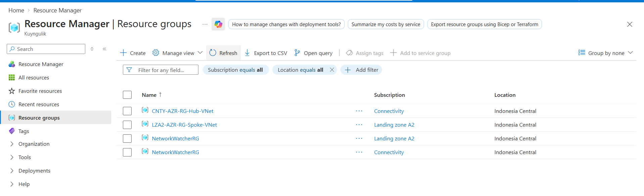
Task: Go to Home breadcrumb
Action: coord(16,10)
